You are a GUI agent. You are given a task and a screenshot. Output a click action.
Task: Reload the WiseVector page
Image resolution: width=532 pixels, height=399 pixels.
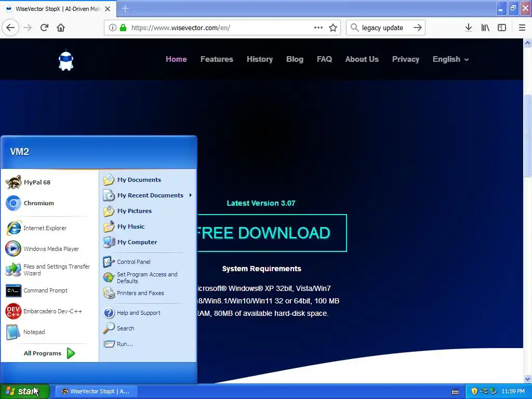click(44, 28)
